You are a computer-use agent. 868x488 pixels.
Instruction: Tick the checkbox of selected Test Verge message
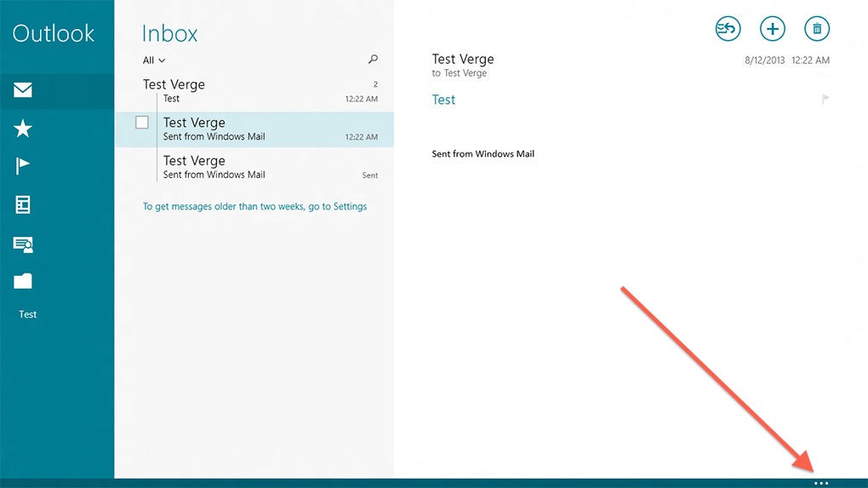tap(142, 123)
